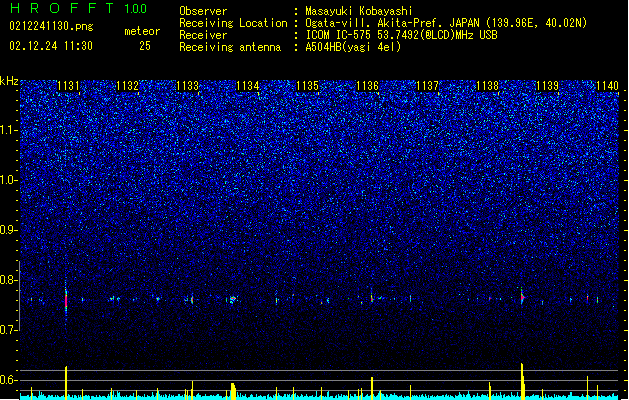Click the kHz axis unit label

(9, 81)
